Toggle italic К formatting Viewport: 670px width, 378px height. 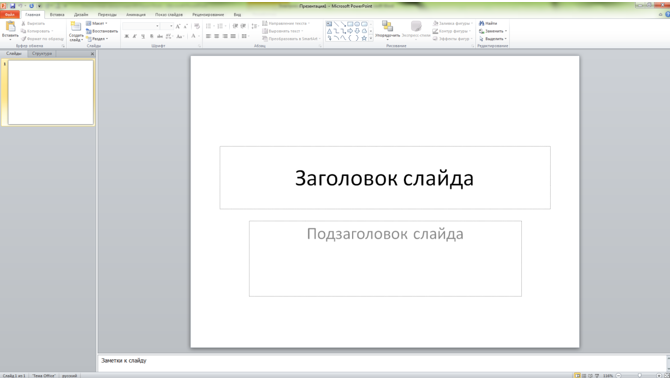coord(135,36)
